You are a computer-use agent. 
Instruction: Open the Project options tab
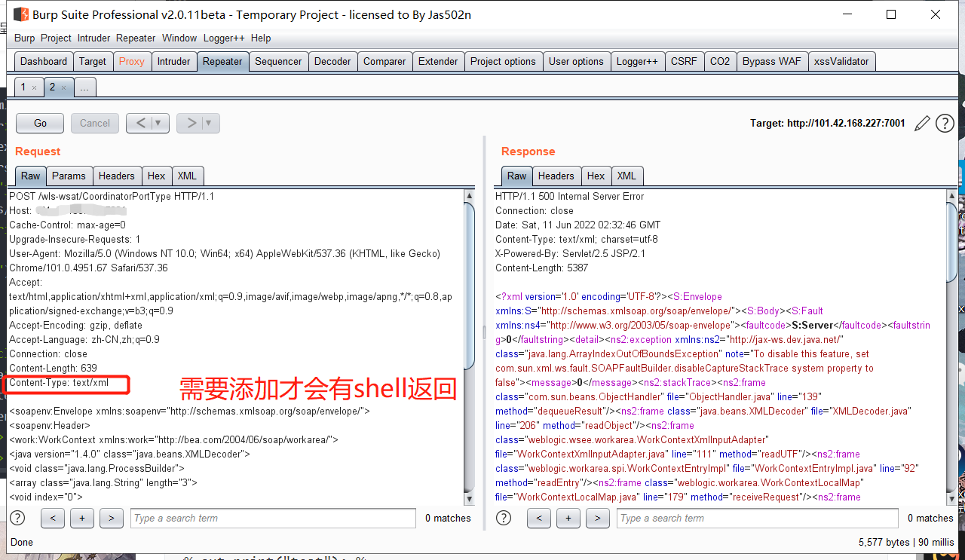coord(503,62)
